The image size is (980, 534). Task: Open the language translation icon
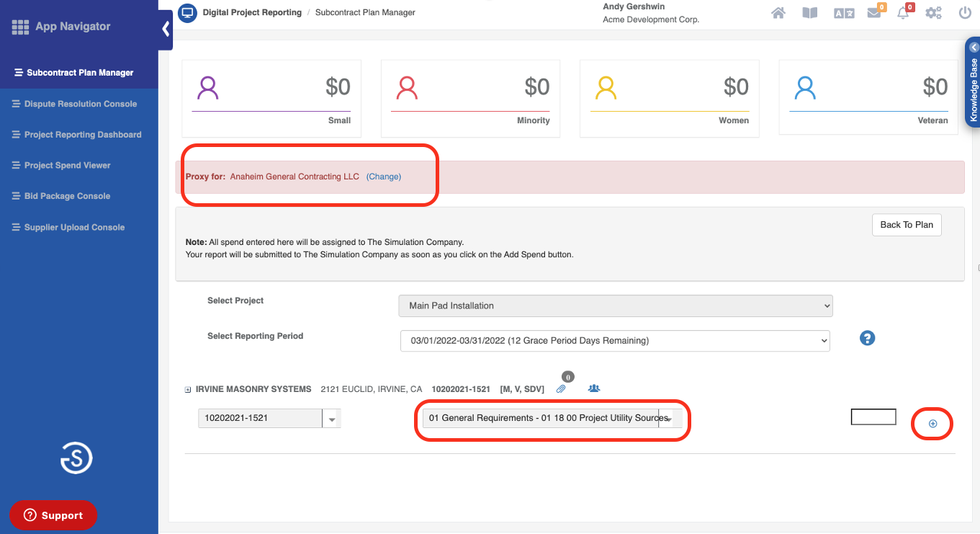click(844, 14)
